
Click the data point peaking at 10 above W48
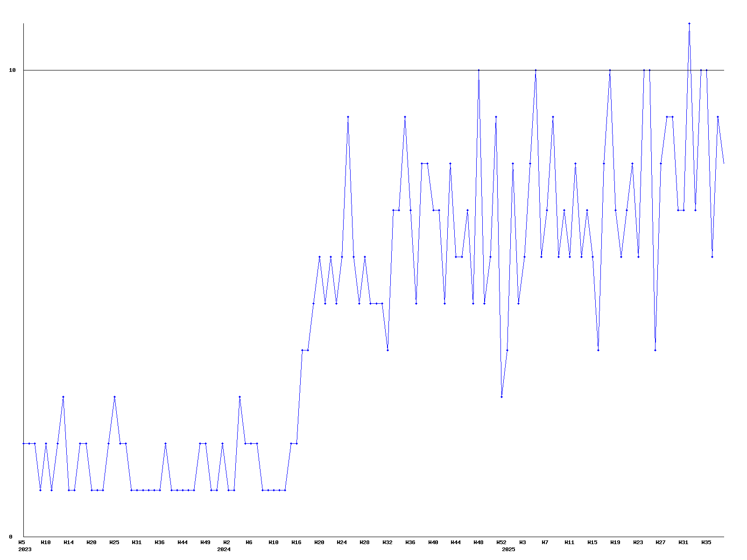click(x=479, y=70)
